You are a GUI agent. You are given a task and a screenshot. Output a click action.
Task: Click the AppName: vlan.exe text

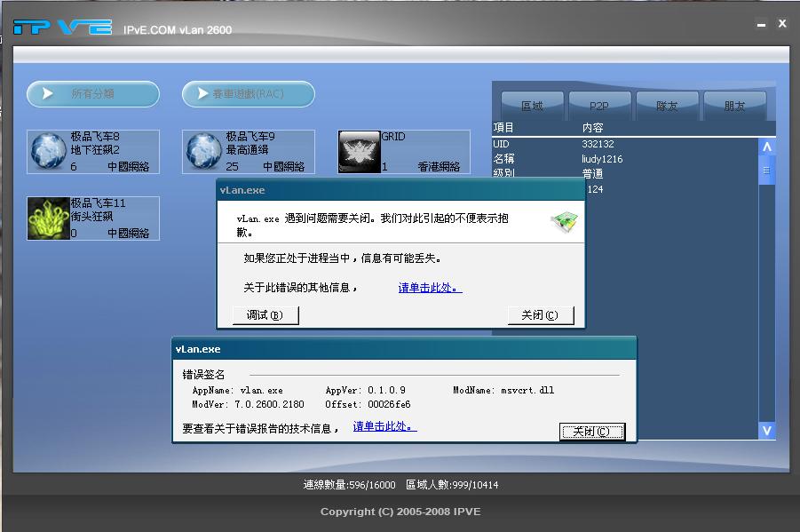237,390
